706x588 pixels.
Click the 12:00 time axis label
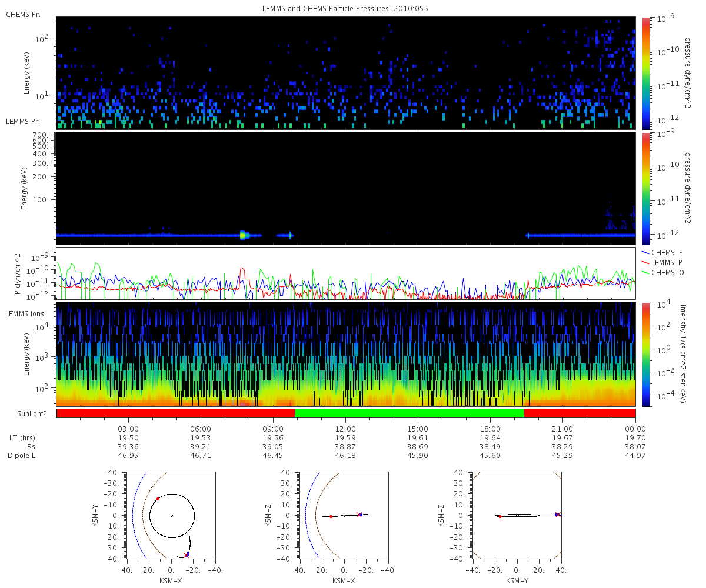pyautogui.click(x=345, y=429)
